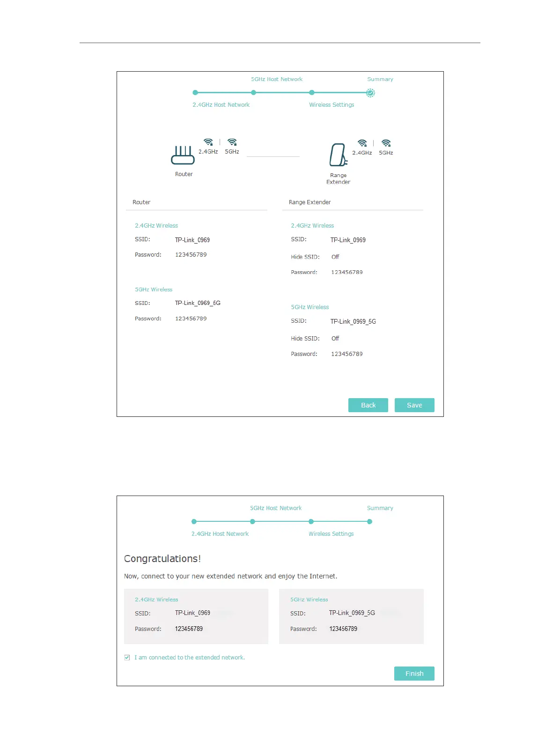This screenshot has height=741, width=560.
Task: Click Router 2.4GHz SSID value TP-Link_0969
Action: 192,240
